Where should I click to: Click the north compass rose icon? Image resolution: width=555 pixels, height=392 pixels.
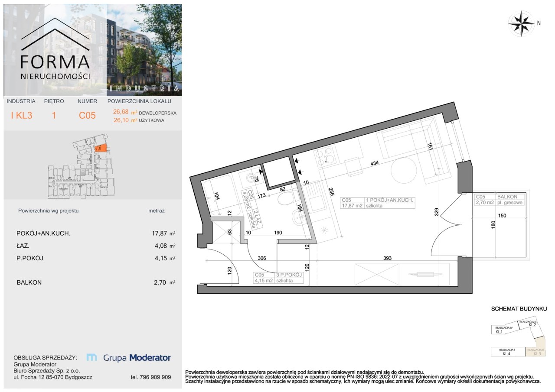522,23
